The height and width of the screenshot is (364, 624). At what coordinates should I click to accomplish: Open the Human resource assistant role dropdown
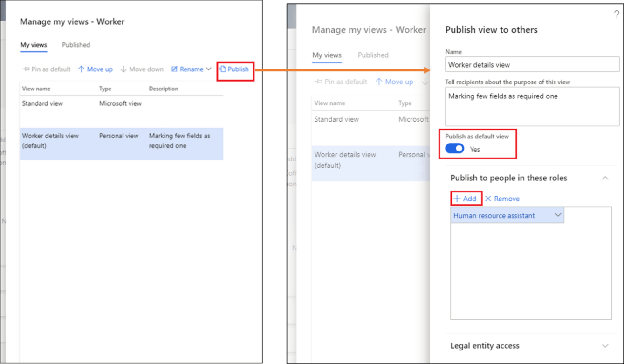[x=558, y=215]
